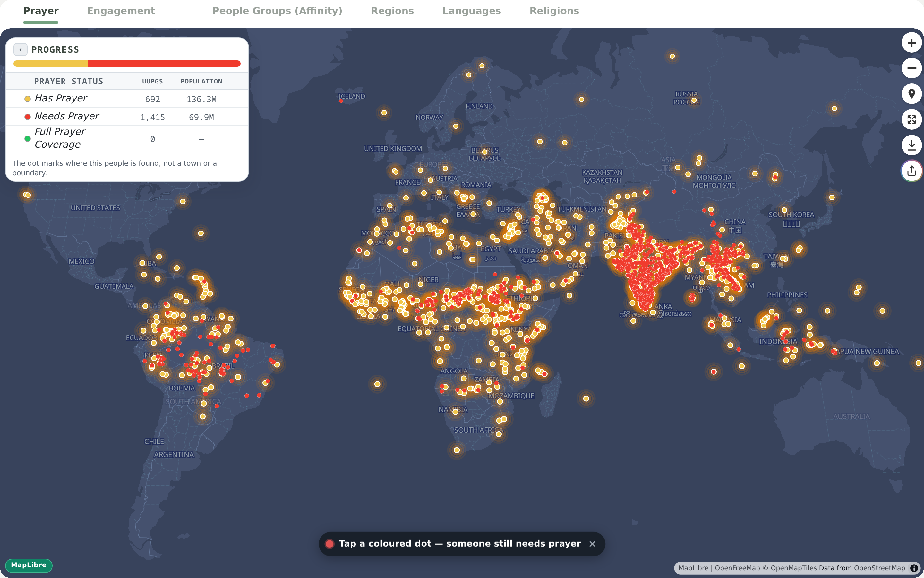Select the 'Has Prayer' status row
924x578 pixels.
pos(127,99)
